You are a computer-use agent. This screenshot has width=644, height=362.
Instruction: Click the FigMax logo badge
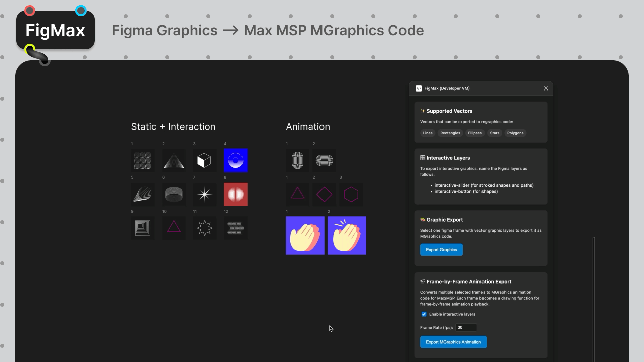(x=55, y=30)
